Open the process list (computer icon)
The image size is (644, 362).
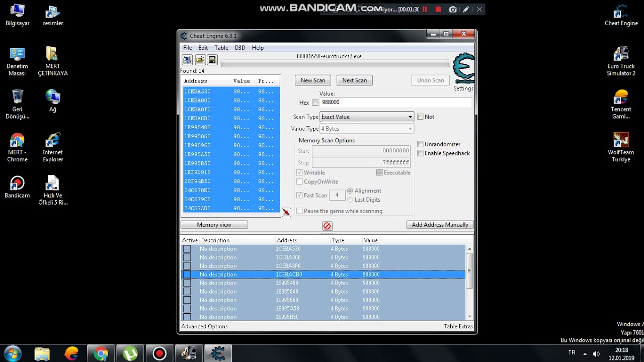point(187,60)
